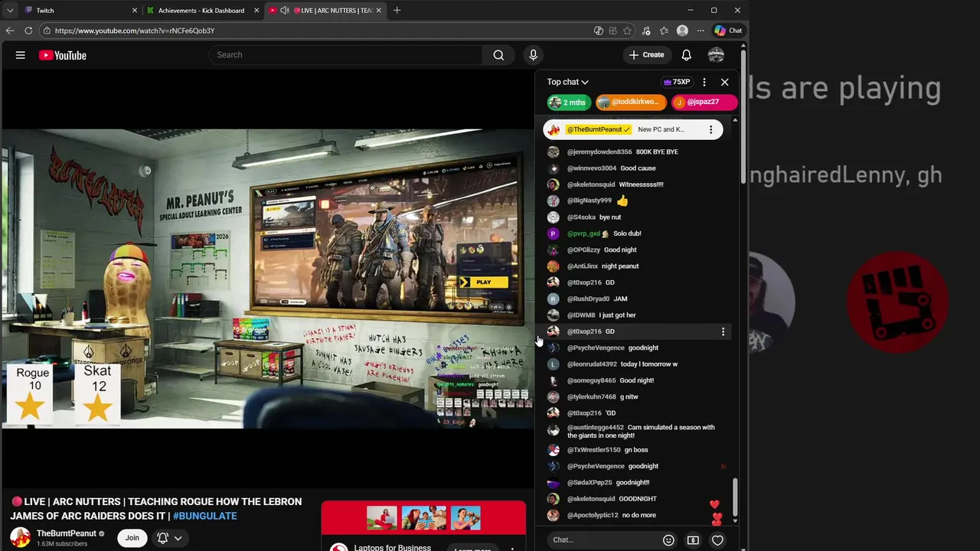980x551 pixels.
Task: Open the #BUNGULATE hashtag link
Action: [x=204, y=516]
